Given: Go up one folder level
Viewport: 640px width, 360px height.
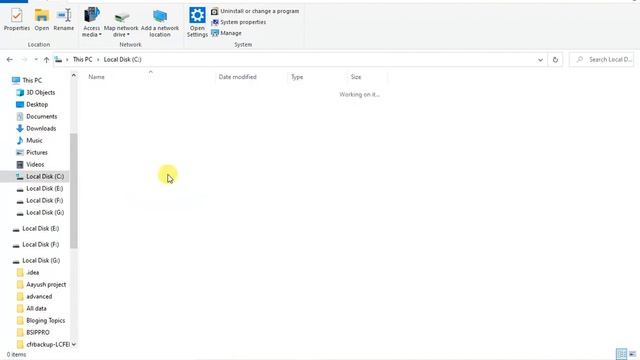Looking at the screenshot, I should coord(47,60).
